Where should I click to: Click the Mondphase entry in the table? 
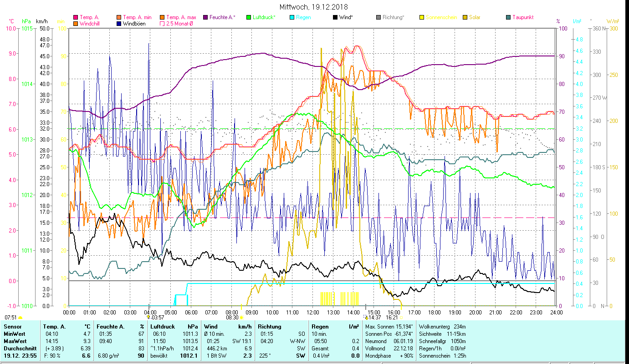[378, 356]
